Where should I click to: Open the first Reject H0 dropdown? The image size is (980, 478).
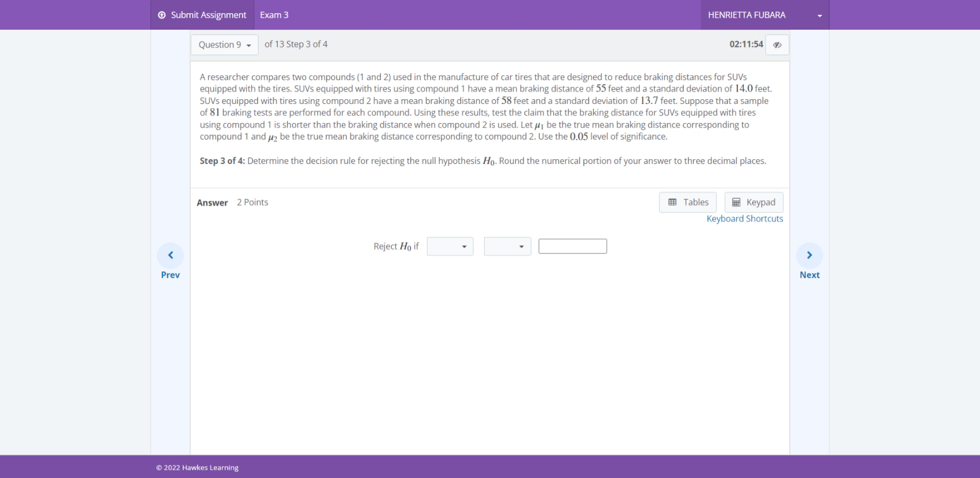point(450,246)
